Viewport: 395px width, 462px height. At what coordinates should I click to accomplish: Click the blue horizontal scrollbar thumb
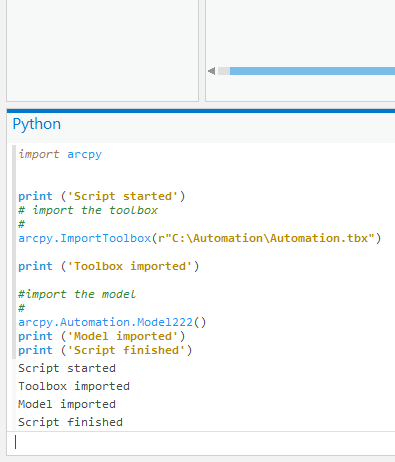[312, 71]
